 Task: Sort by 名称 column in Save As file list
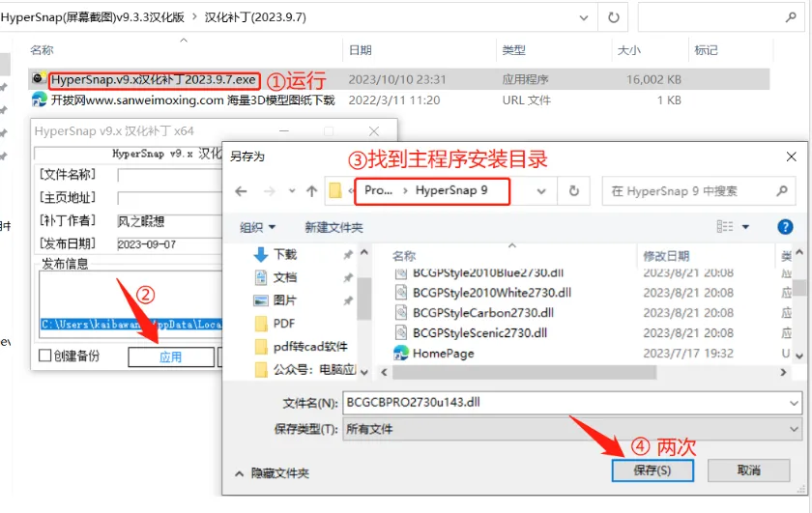[404, 256]
